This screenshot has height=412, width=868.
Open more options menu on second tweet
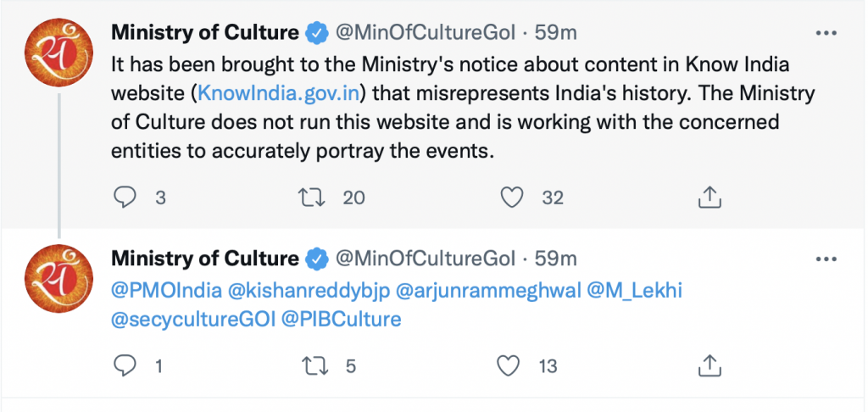(826, 259)
